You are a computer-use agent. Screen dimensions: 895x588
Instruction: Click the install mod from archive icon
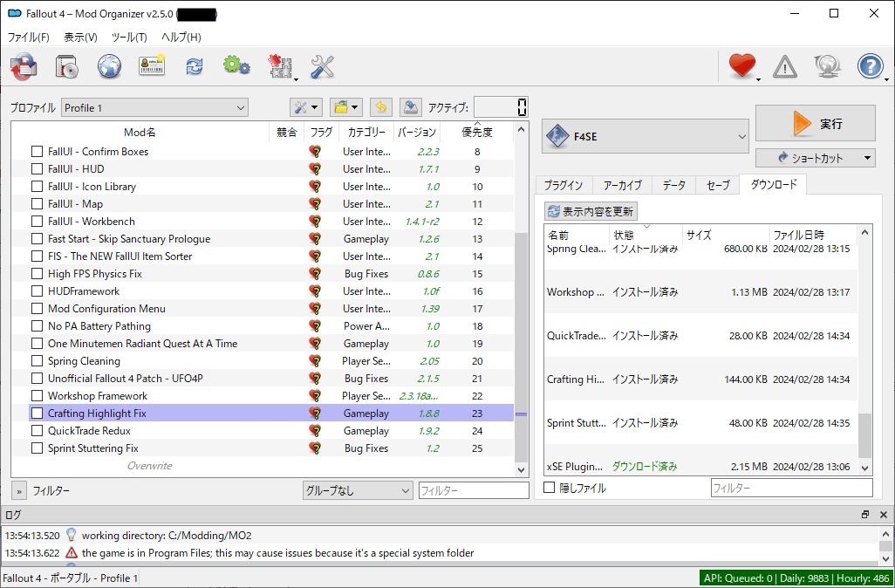67,66
